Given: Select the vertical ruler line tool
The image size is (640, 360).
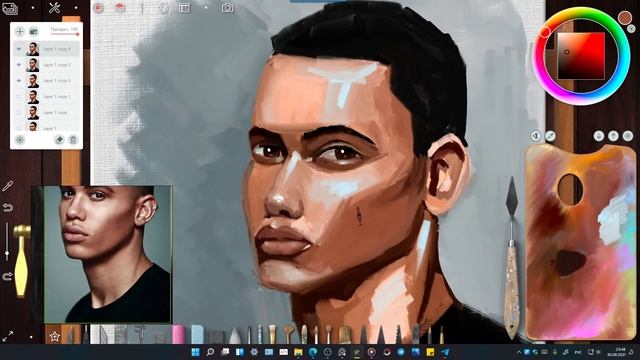Looking at the screenshot, I should (x=142, y=8).
